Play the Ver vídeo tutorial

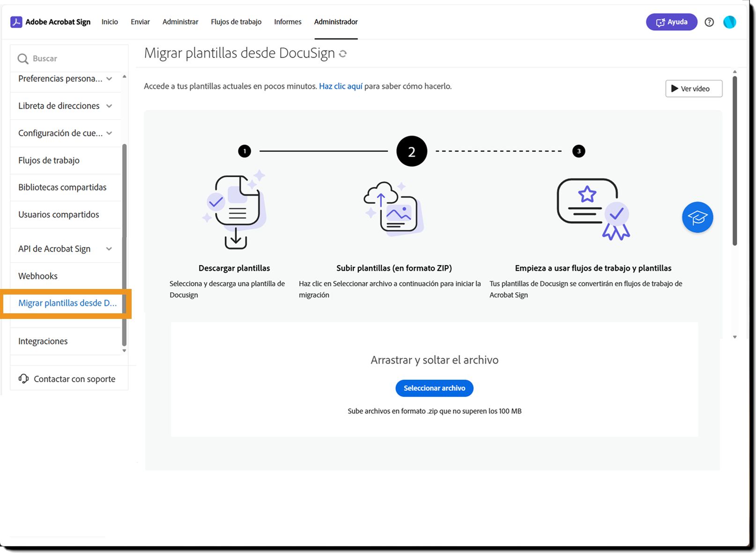[x=693, y=89]
